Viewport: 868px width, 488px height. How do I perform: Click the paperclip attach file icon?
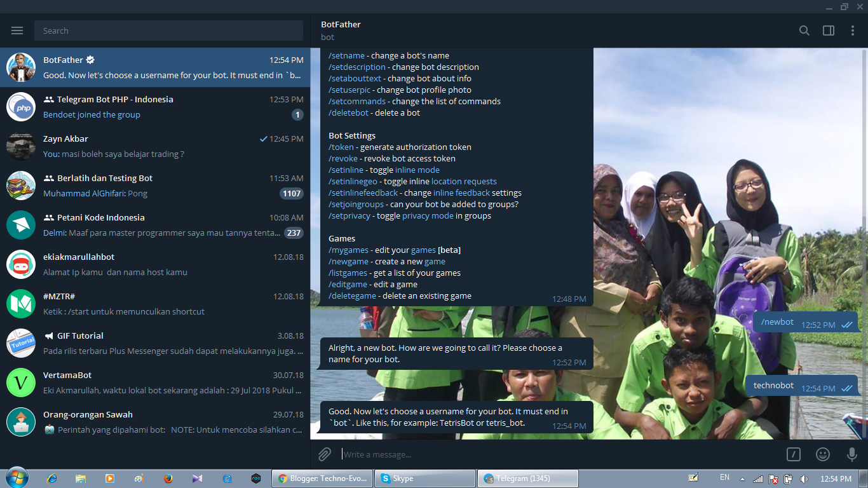[325, 454]
